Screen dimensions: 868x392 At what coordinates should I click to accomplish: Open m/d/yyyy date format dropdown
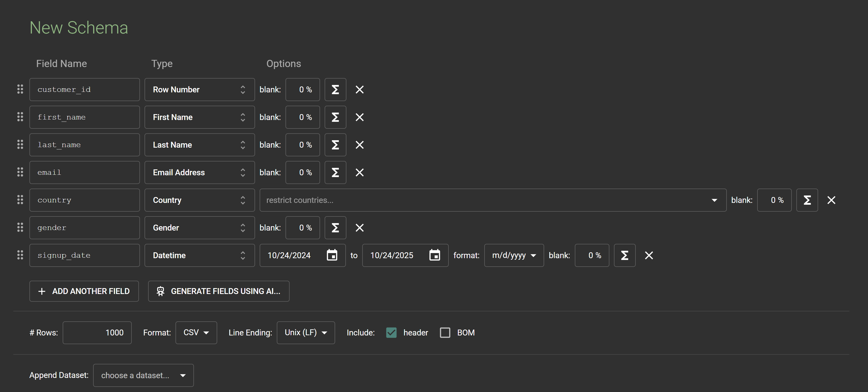513,256
